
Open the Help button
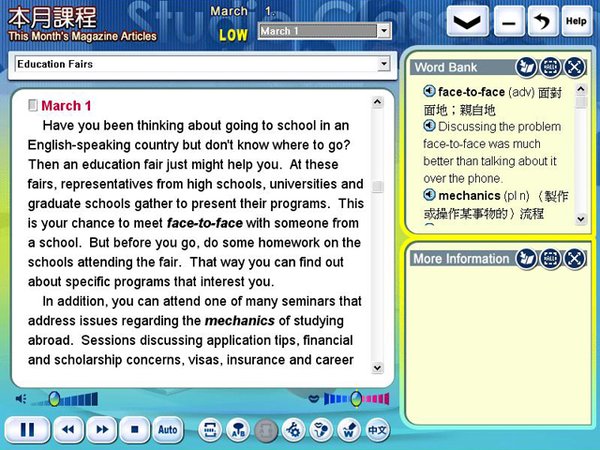coord(576,21)
